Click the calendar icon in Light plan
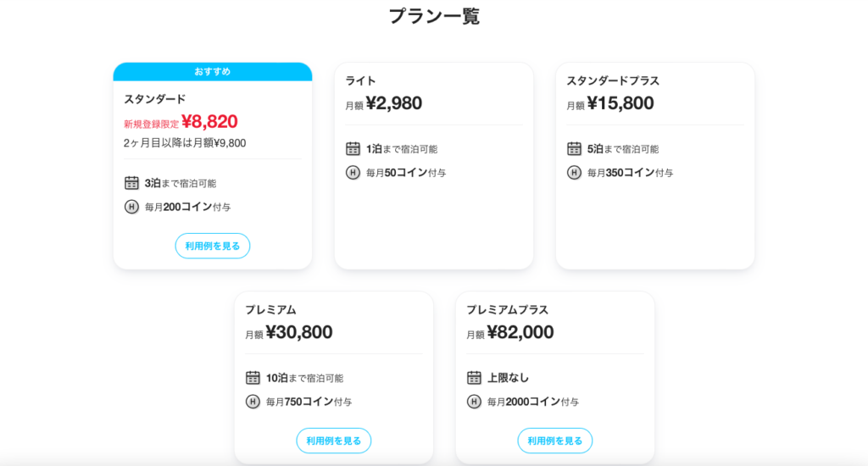 pos(353,148)
